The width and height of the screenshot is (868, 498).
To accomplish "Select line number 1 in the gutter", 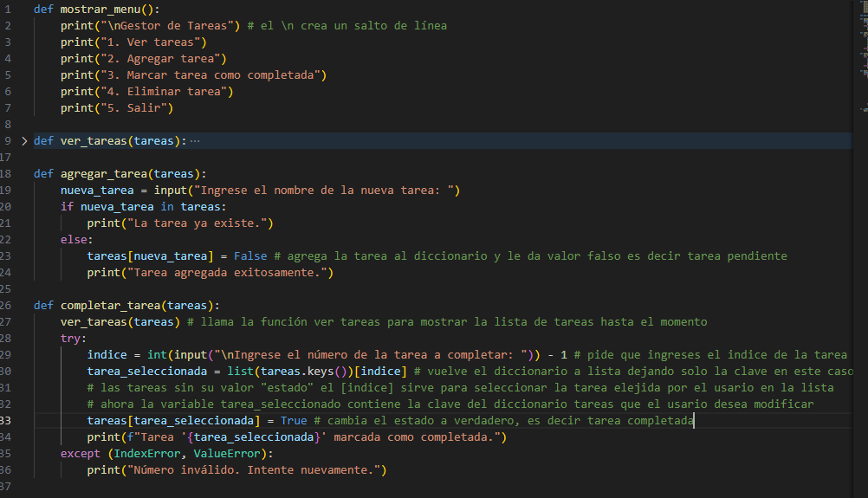I will pyautogui.click(x=7, y=10).
